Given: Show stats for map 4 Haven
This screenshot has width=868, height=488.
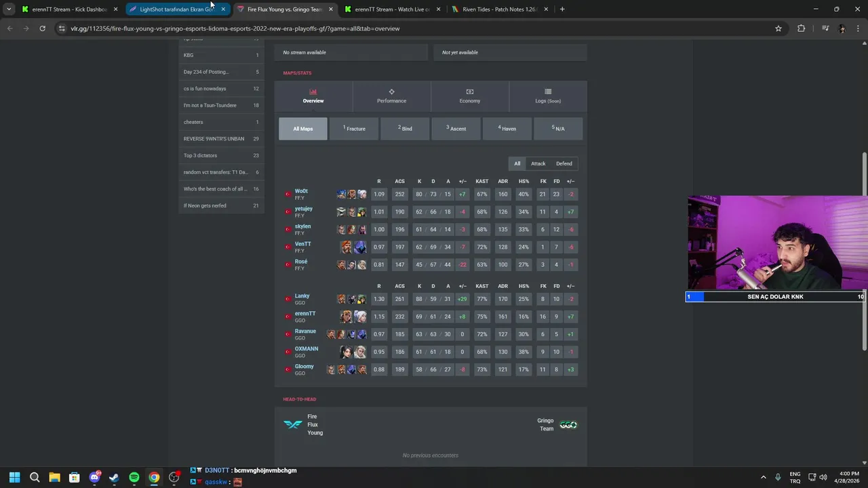Looking at the screenshot, I should point(507,129).
